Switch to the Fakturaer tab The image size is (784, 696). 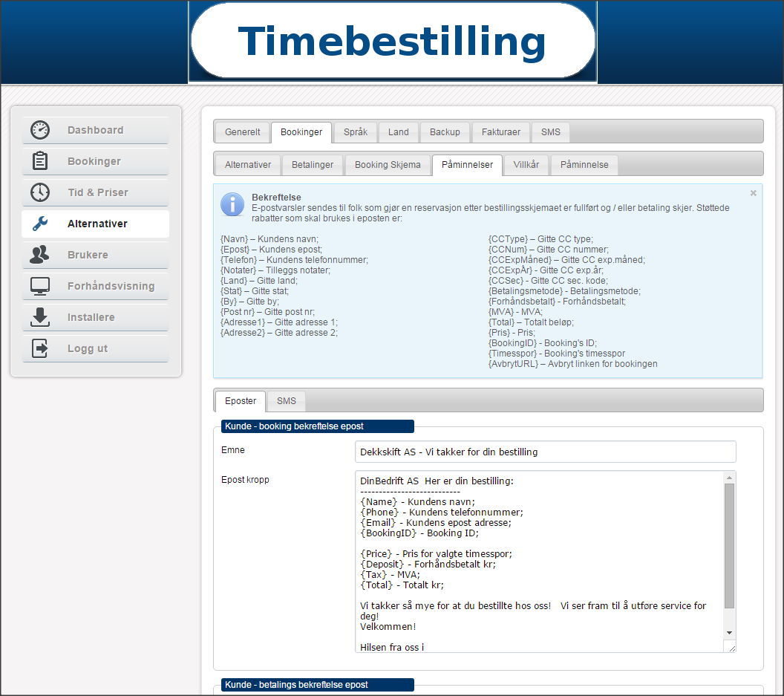pyautogui.click(x=501, y=132)
